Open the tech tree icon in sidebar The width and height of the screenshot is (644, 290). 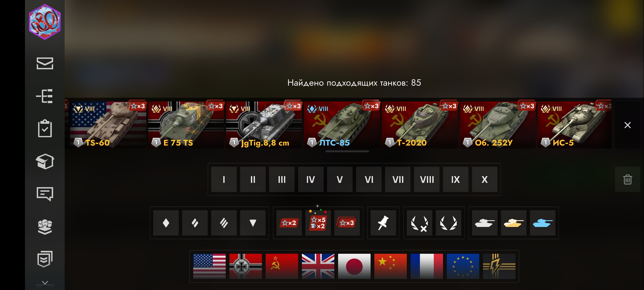pyautogui.click(x=45, y=96)
